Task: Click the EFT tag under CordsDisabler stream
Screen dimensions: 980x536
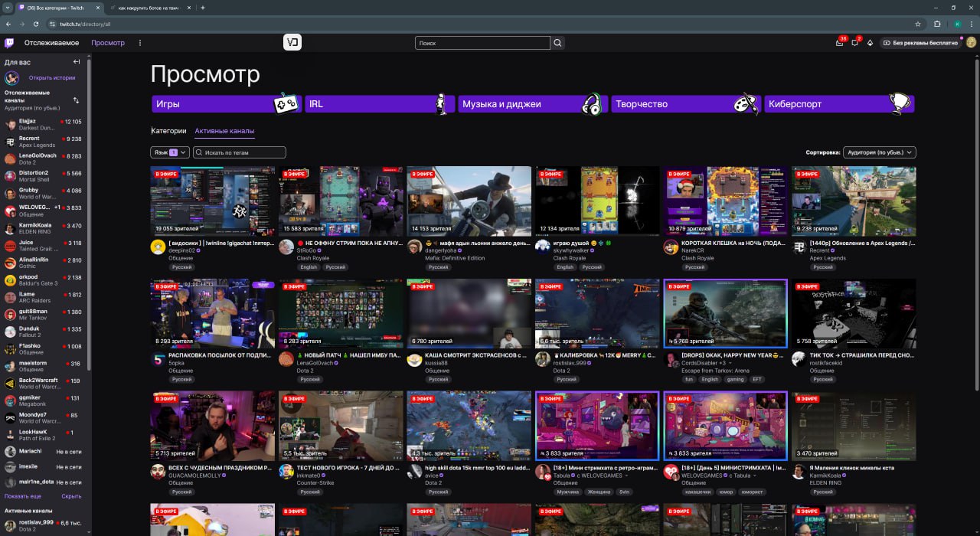Action: [757, 379]
